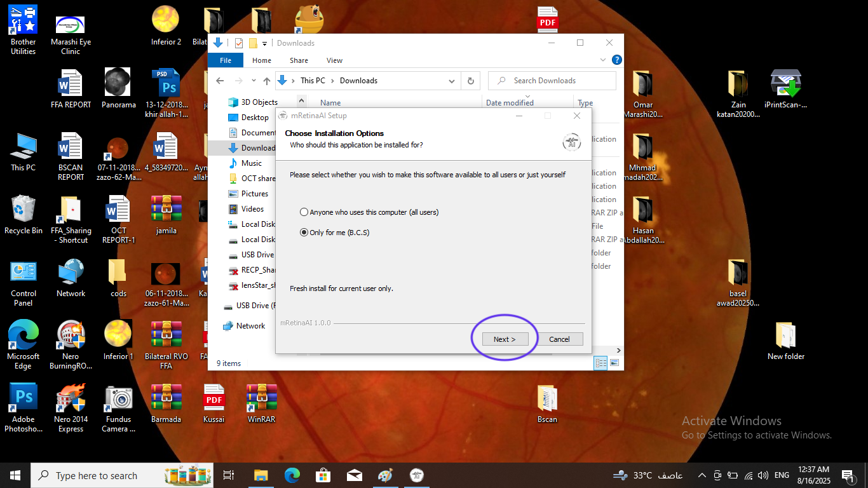
Task: Launch the WinRAR desktop icon
Action: tap(261, 400)
